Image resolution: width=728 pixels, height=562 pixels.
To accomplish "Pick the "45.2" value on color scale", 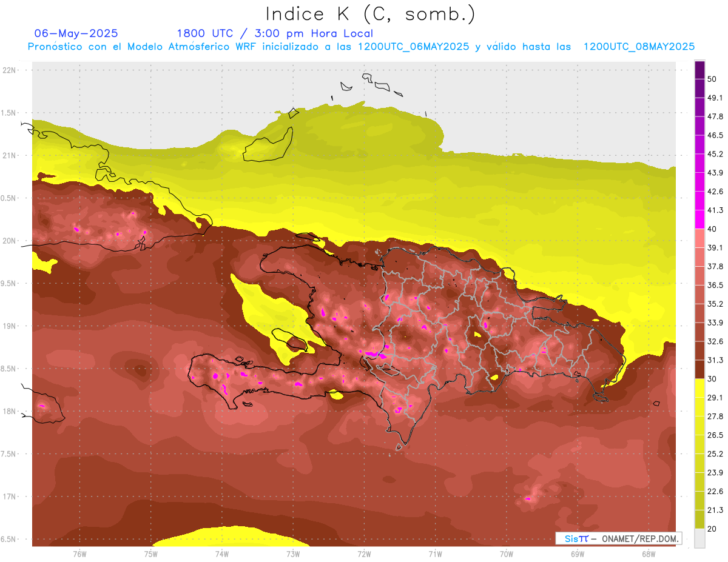I will click(715, 154).
